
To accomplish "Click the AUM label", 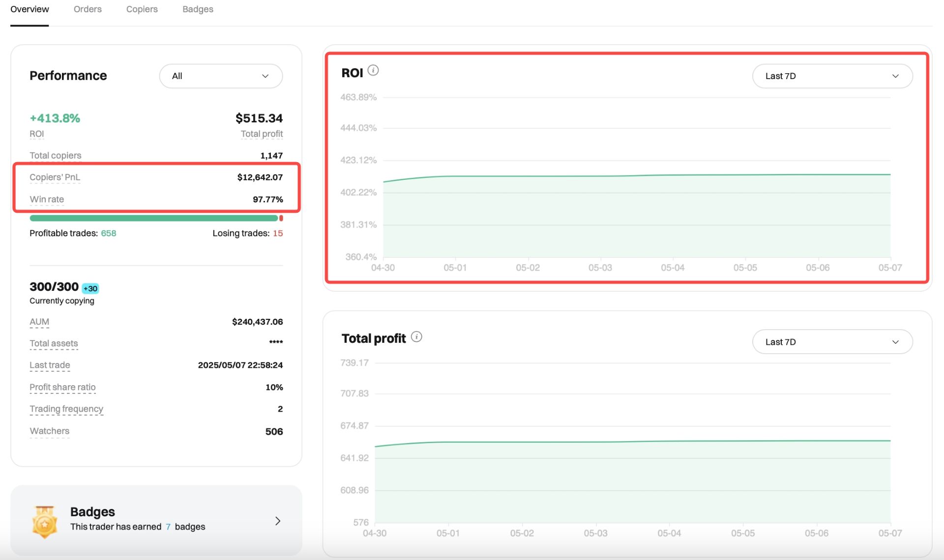I will click(x=39, y=322).
